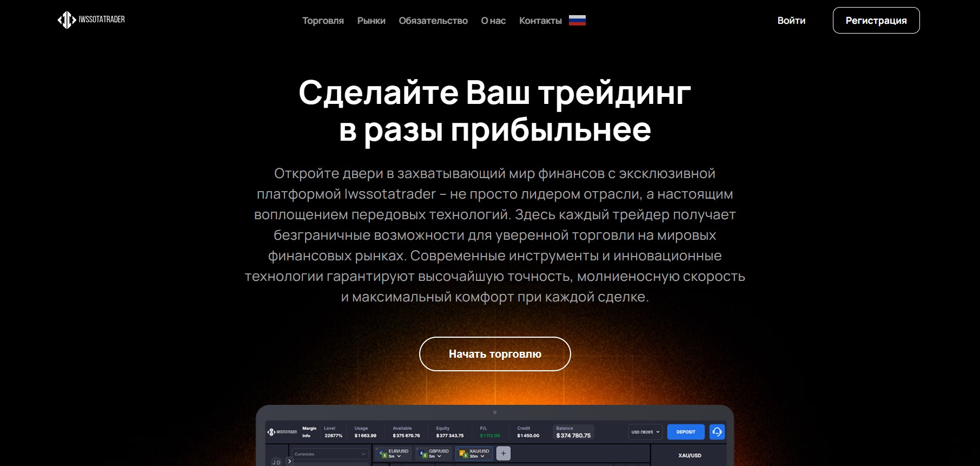The image size is (980, 466).
Task: Click the headline Сделайте Ваш трейдинг
Action: pos(495,93)
